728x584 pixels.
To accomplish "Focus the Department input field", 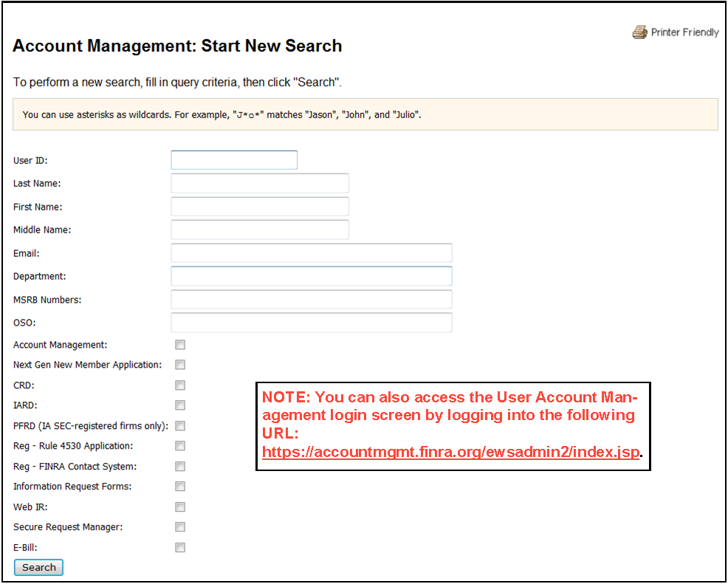I will coord(312,276).
